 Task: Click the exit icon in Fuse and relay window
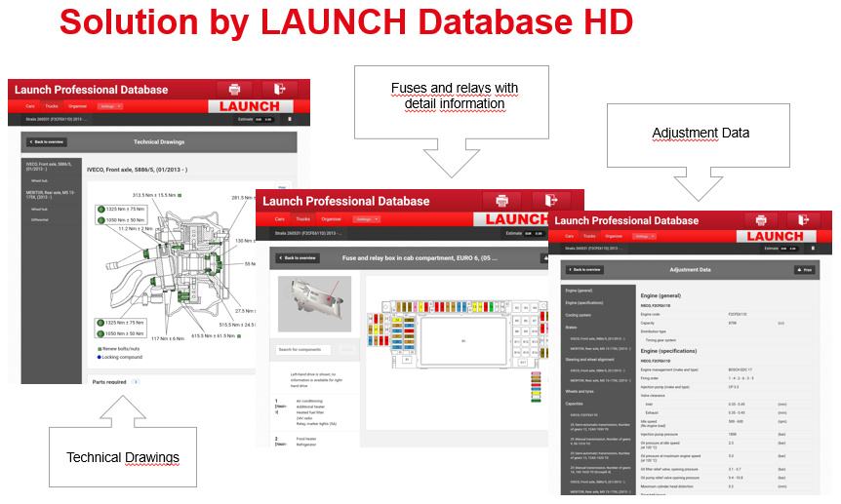point(551,201)
